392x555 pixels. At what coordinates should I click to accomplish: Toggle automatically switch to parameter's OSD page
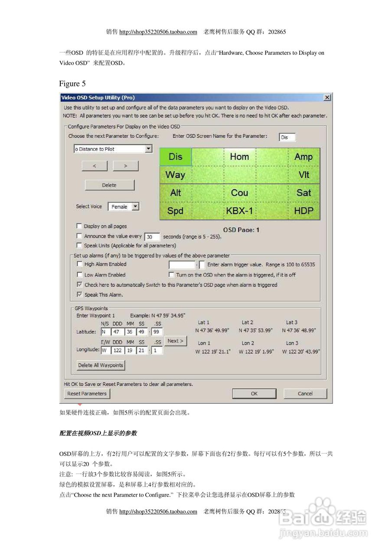(79, 285)
